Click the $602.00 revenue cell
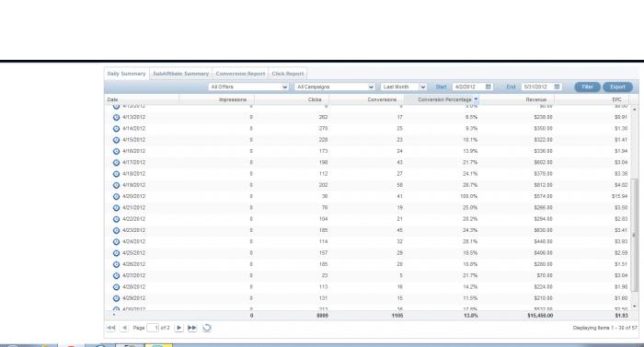The width and height of the screenshot is (644, 347). (543, 162)
